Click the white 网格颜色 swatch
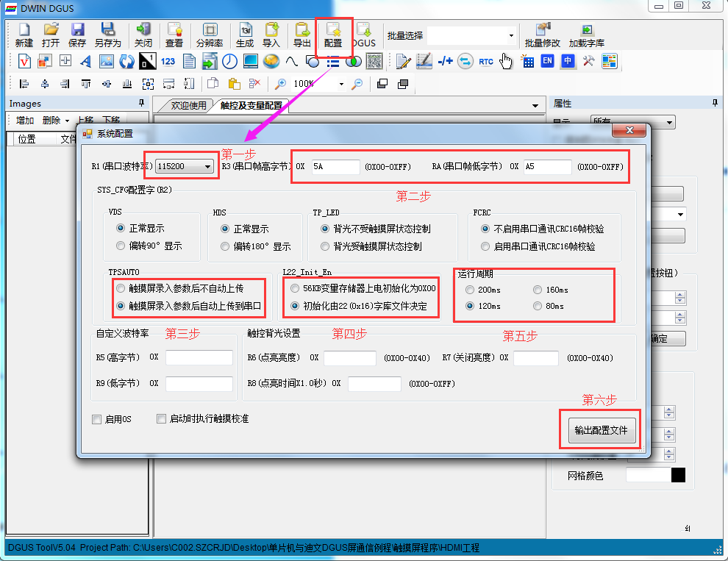The image size is (728, 561). click(649, 475)
